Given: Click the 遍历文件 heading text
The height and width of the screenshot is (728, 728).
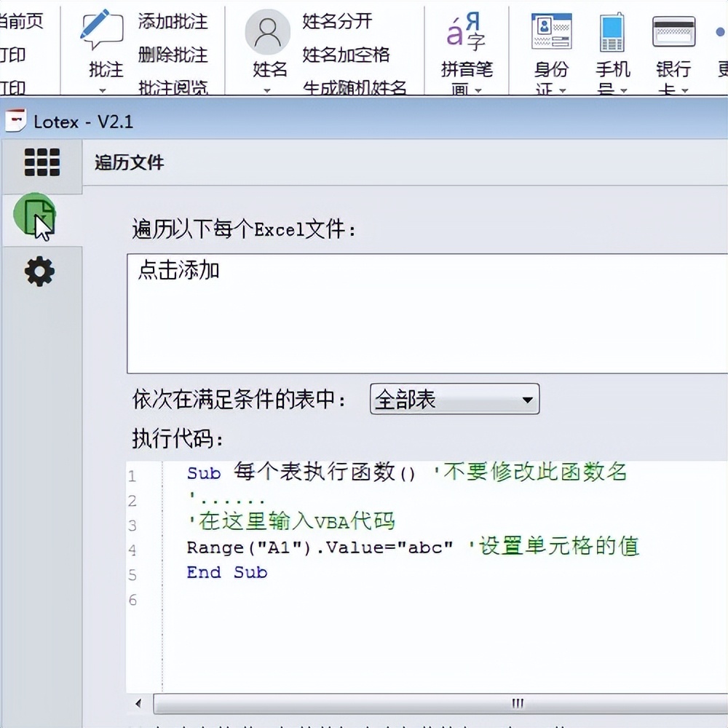Looking at the screenshot, I should pyautogui.click(x=129, y=162).
